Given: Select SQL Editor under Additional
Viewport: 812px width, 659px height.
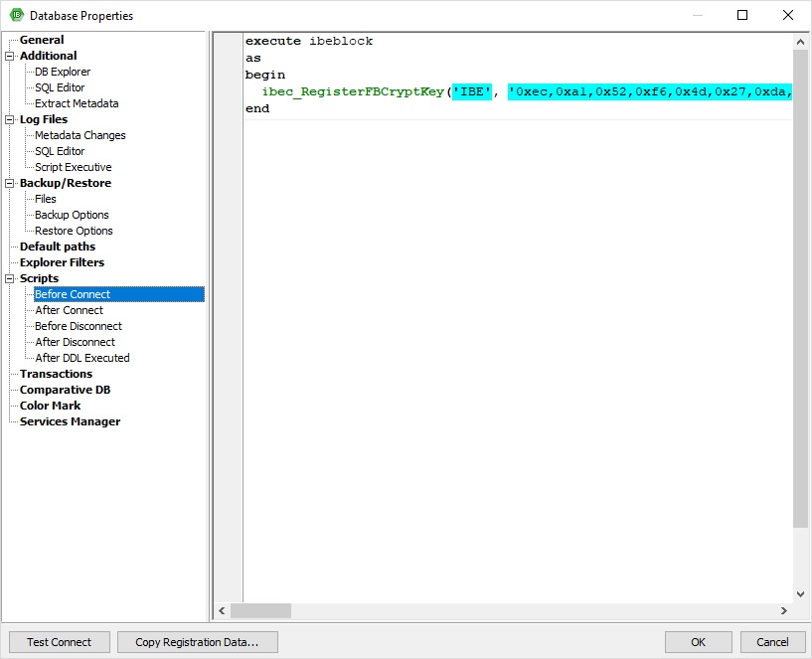Looking at the screenshot, I should pos(60,88).
